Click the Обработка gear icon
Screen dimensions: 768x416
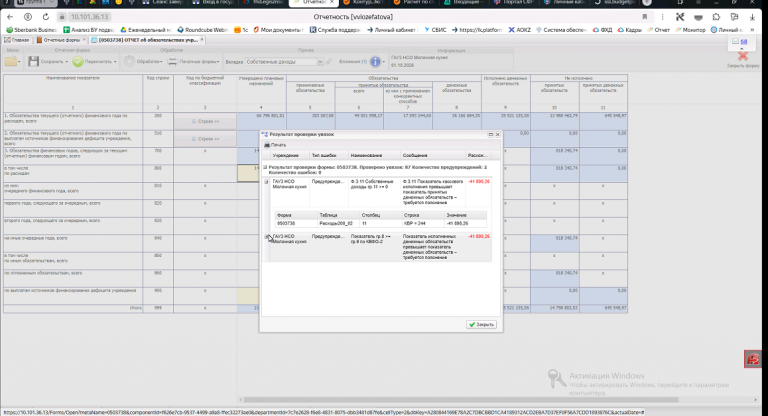tap(129, 61)
